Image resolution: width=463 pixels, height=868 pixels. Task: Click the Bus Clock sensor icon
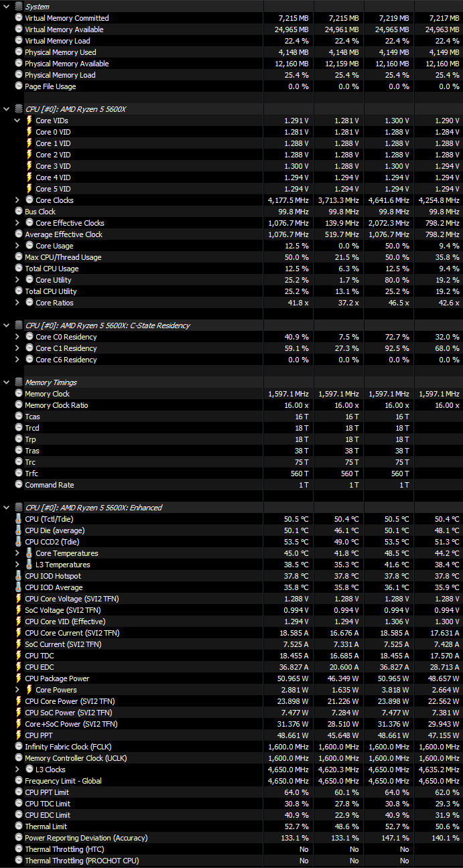pyautogui.click(x=19, y=212)
